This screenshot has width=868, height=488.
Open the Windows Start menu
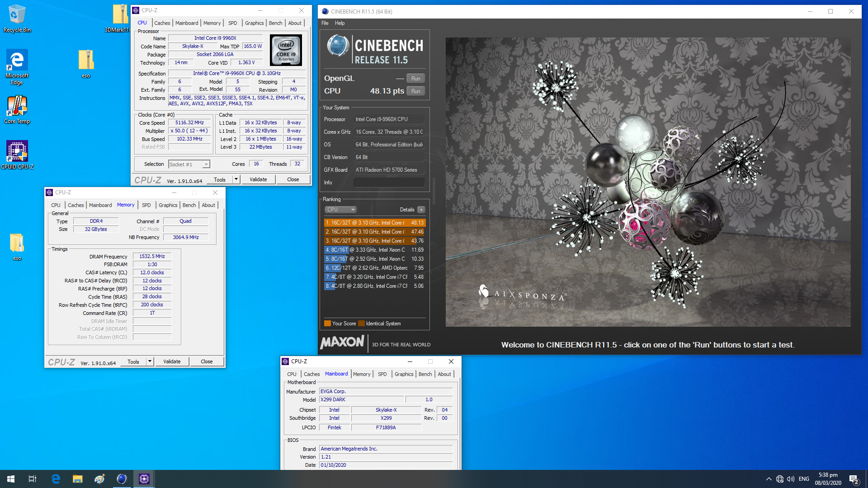click(x=11, y=479)
